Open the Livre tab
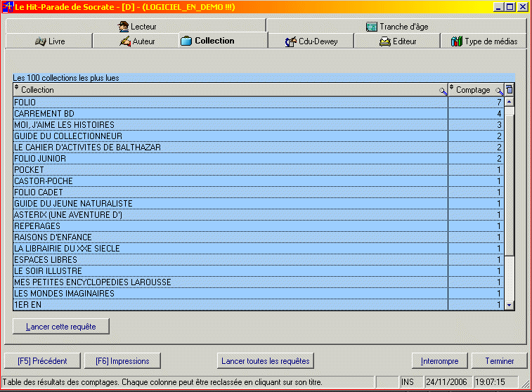Image resolution: width=532 pixels, height=392 pixels. tap(49, 41)
